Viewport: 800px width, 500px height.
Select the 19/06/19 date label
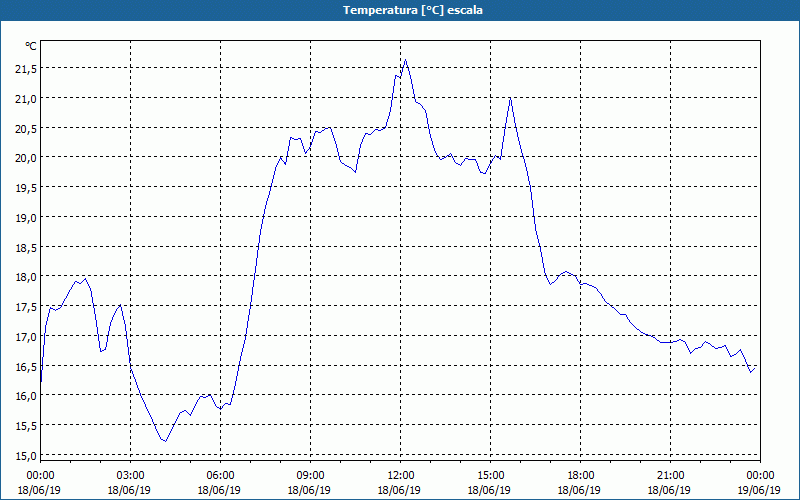click(x=760, y=490)
